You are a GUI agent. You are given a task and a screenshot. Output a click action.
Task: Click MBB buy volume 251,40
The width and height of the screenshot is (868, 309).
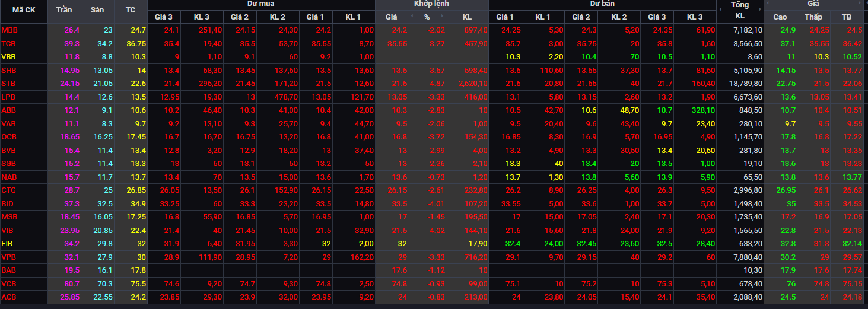point(210,30)
